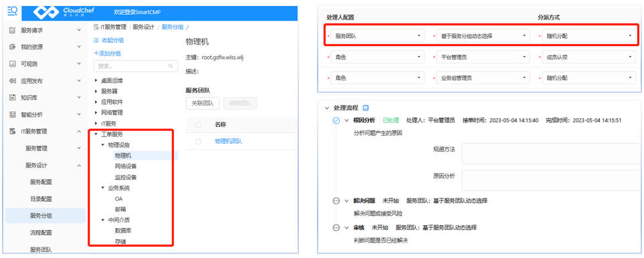This screenshot has width=644, height=258.
Task: Click the pending status circle beside 审核
Action: click(x=336, y=227)
